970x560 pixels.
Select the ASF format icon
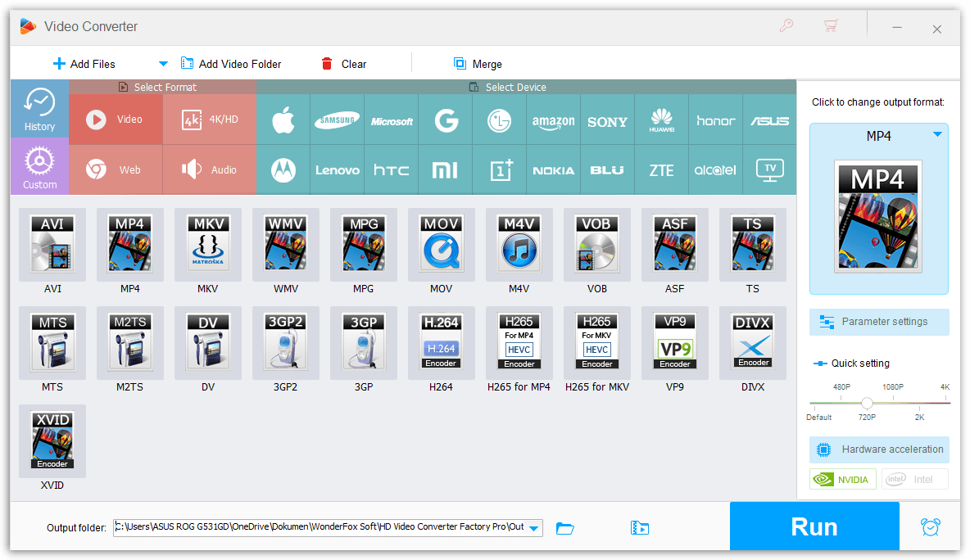(675, 245)
